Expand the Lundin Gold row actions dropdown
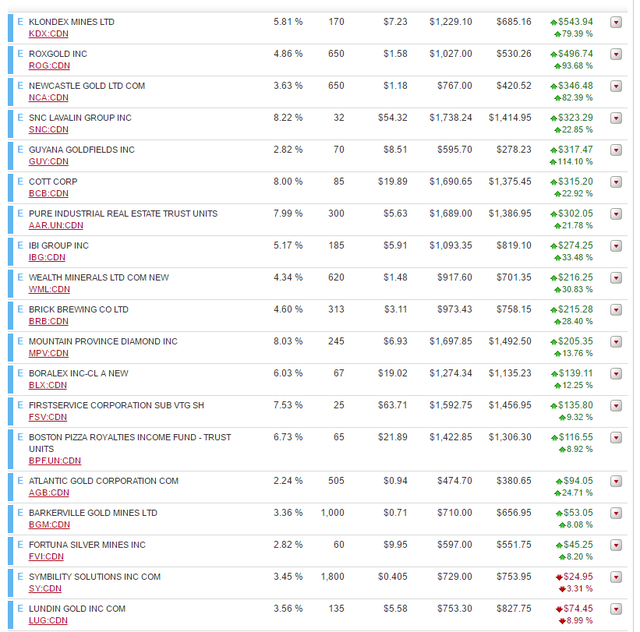This screenshot has width=640, height=632. (x=616, y=609)
